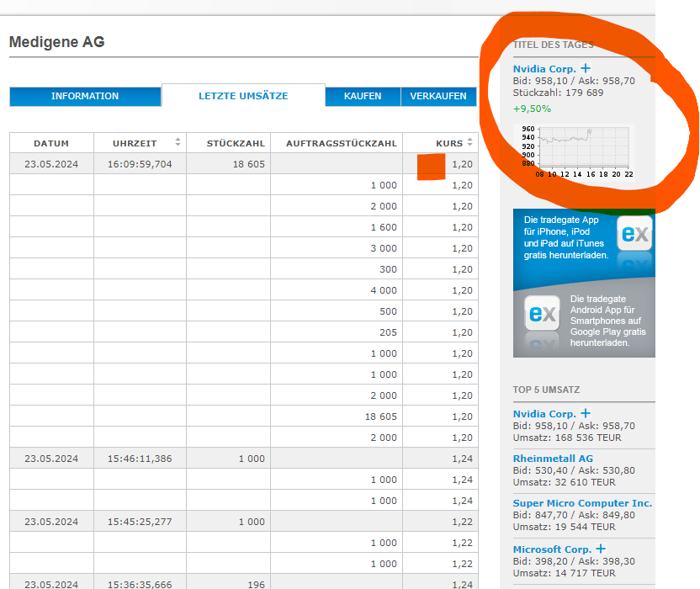
Task: Select the order quantity 205 cell
Action: 337,332
